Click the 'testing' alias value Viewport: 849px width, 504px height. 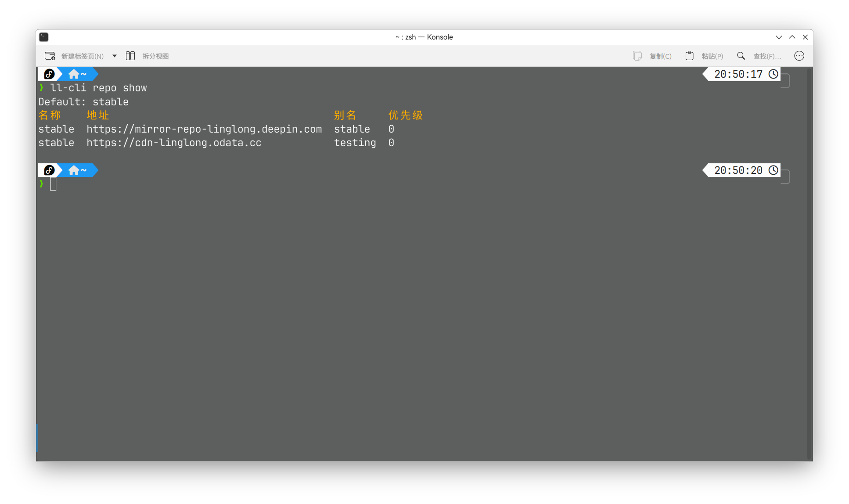pyautogui.click(x=355, y=143)
